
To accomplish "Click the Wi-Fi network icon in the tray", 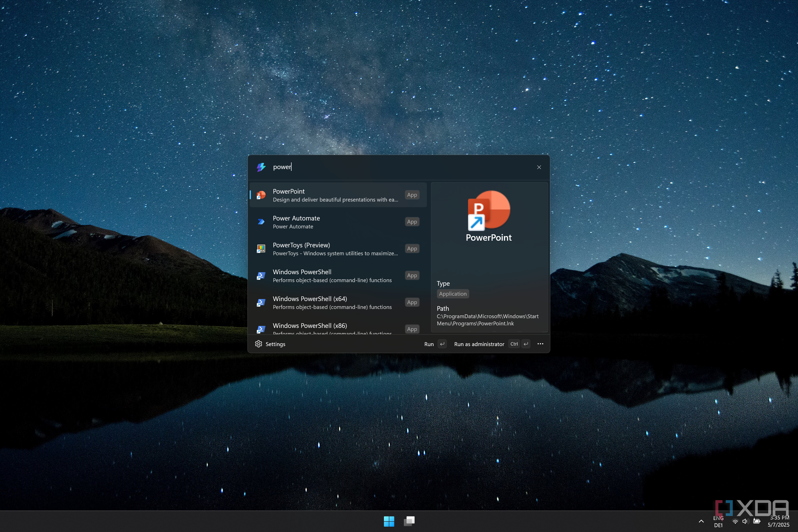I will pyautogui.click(x=735, y=521).
